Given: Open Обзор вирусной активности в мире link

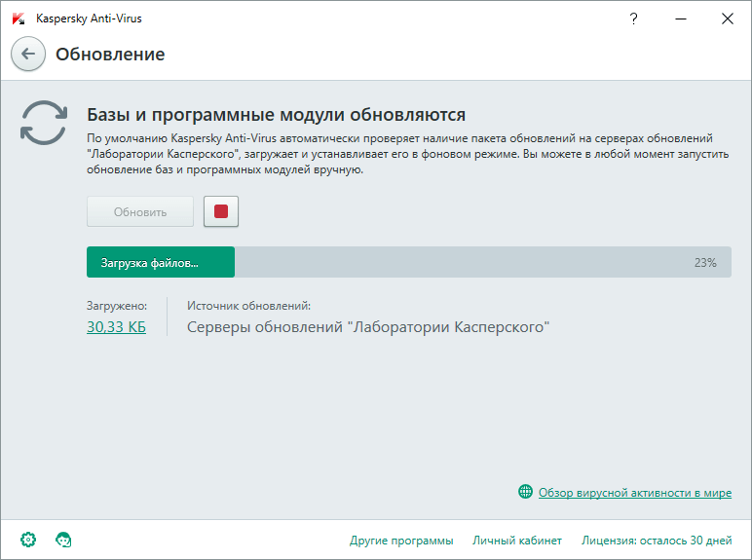Looking at the screenshot, I should coord(635,493).
